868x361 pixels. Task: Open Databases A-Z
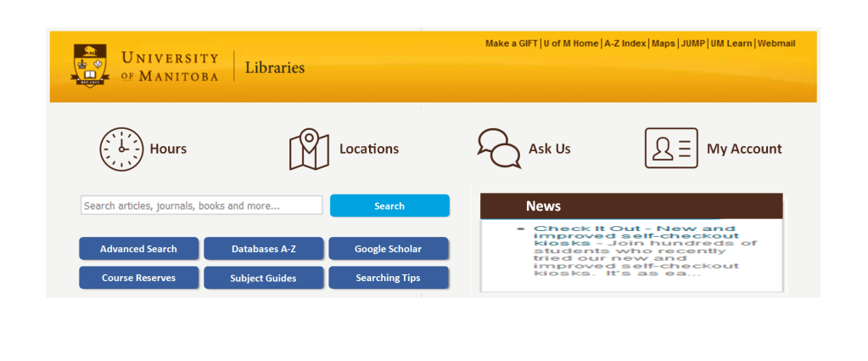(264, 249)
